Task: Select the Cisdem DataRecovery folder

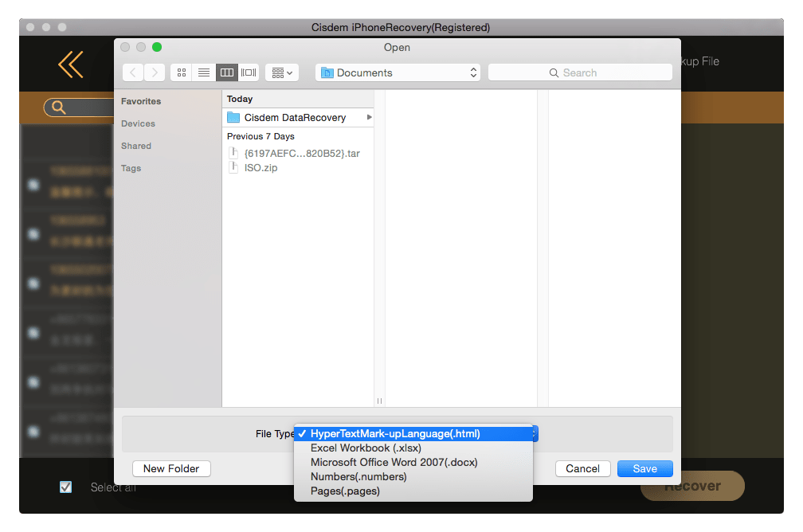Action: [298, 117]
